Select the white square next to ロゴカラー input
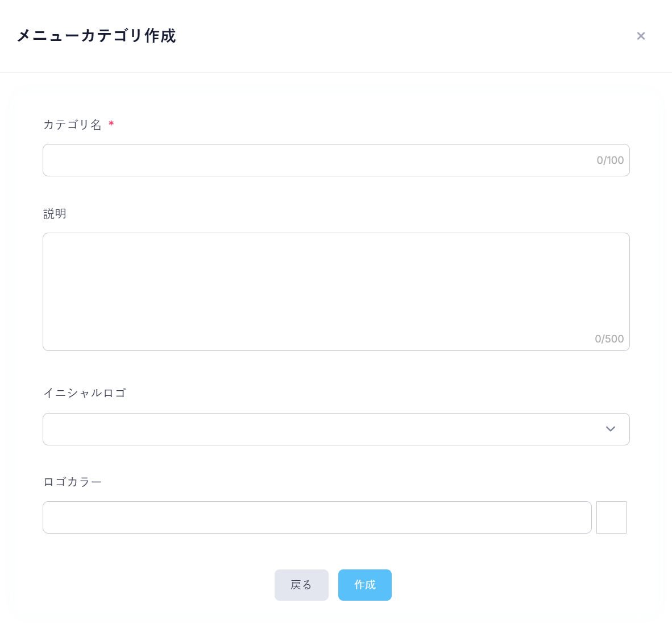 click(611, 517)
